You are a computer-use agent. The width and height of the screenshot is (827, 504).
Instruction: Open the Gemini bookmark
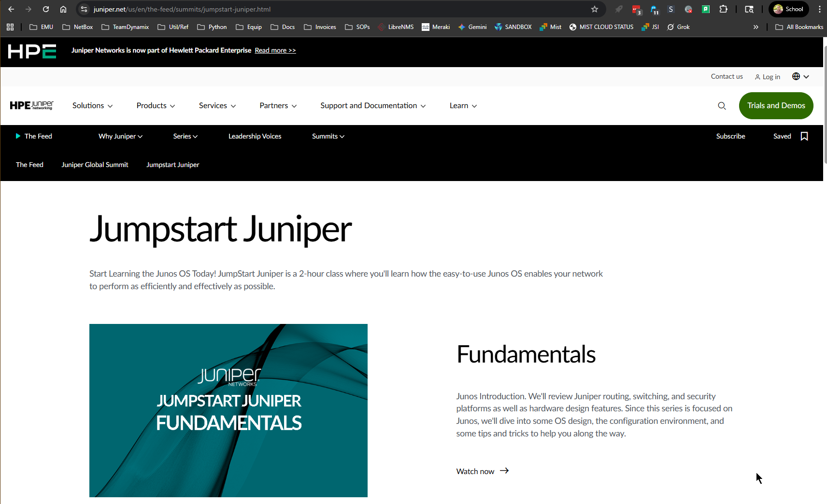(472, 27)
